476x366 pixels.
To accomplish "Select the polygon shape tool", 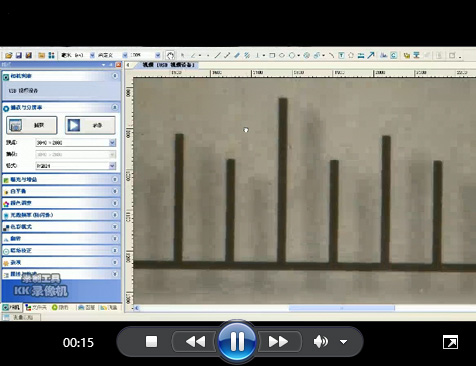I will pyautogui.click(x=351, y=55).
